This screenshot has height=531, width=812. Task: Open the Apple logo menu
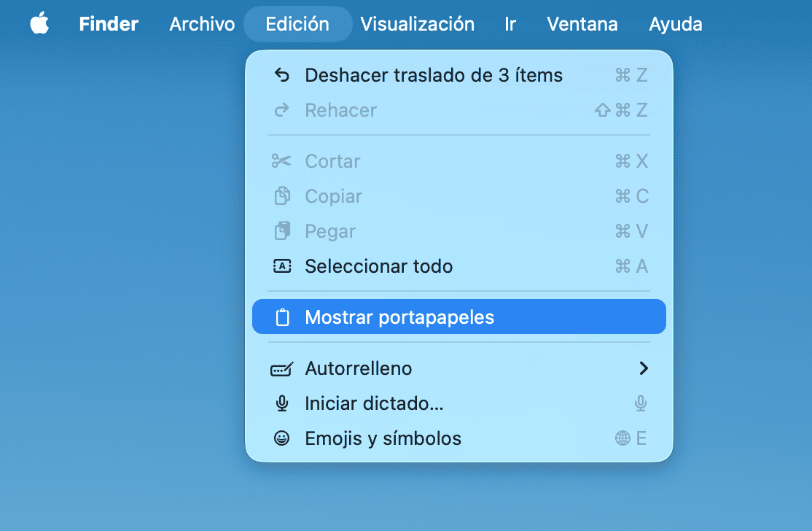pyautogui.click(x=39, y=24)
